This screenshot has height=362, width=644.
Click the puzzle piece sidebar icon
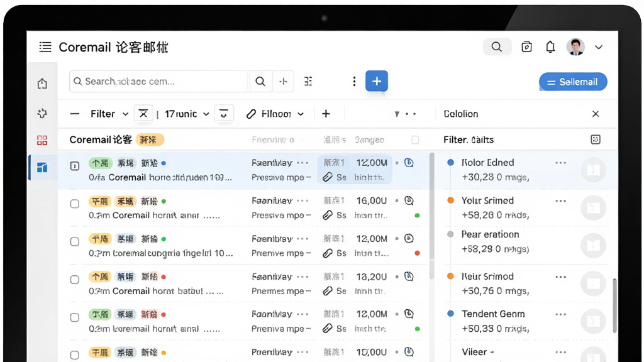[x=42, y=113]
